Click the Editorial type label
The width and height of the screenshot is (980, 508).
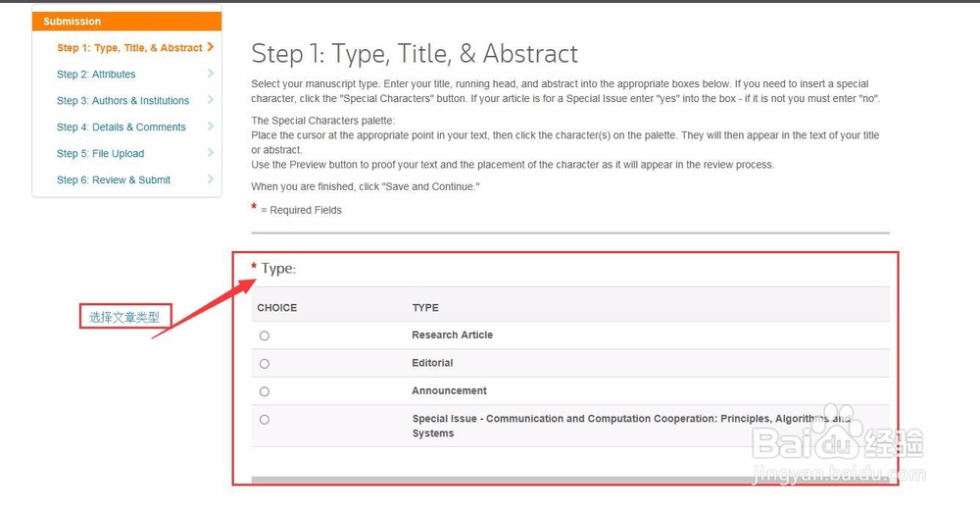coord(432,363)
